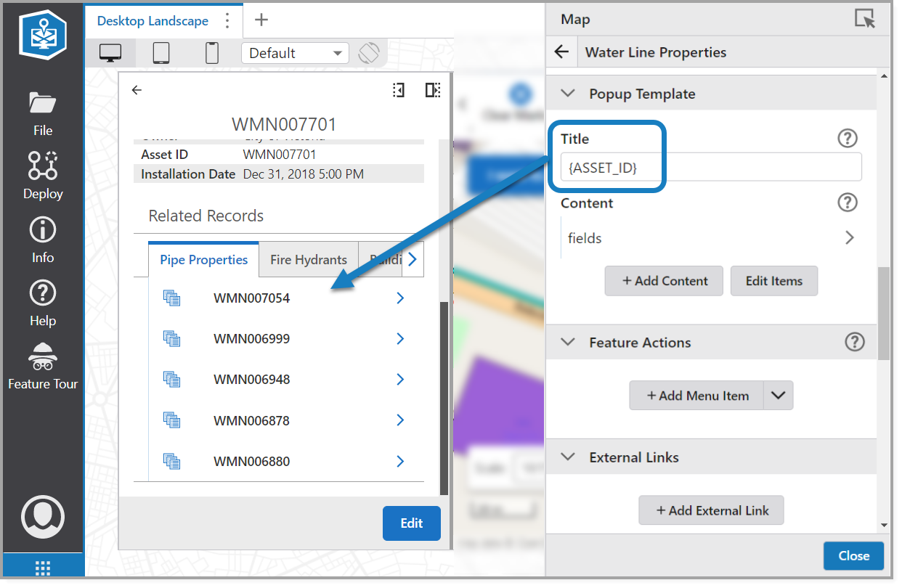
Task: Add a new layout tab
Action: tap(261, 20)
